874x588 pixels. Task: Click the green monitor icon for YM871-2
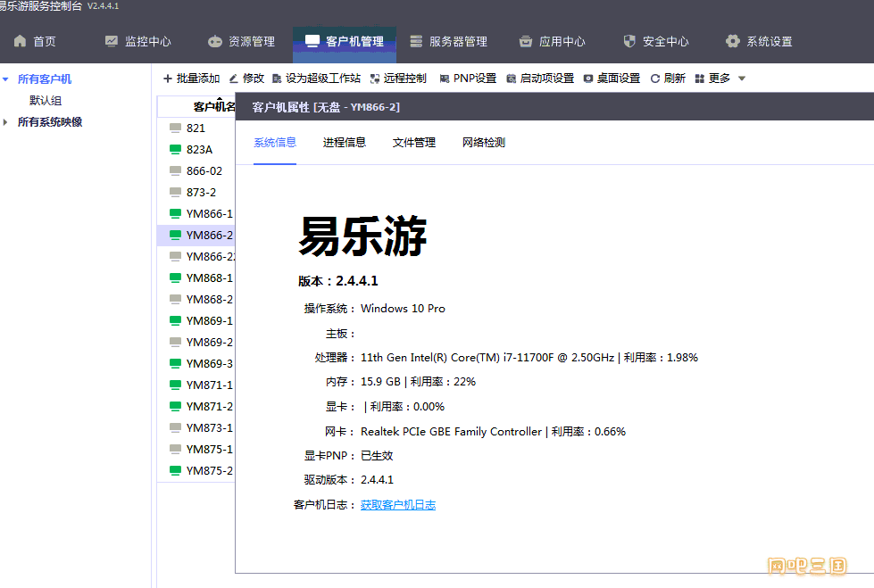coord(175,406)
